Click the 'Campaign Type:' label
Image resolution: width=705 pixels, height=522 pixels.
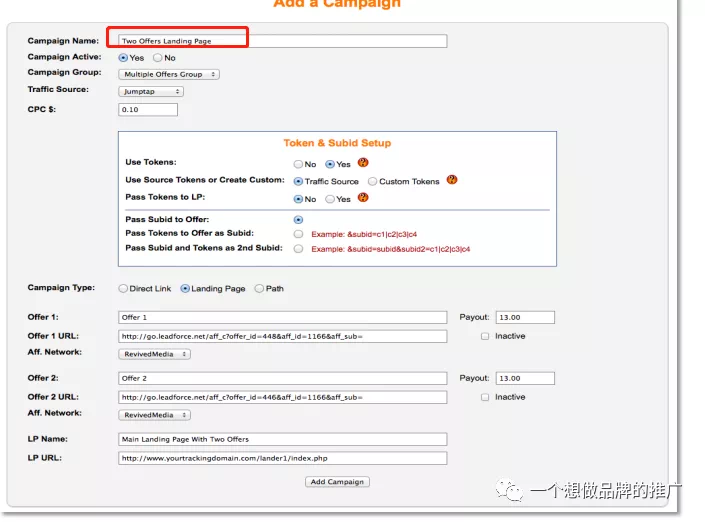[x=61, y=288]
